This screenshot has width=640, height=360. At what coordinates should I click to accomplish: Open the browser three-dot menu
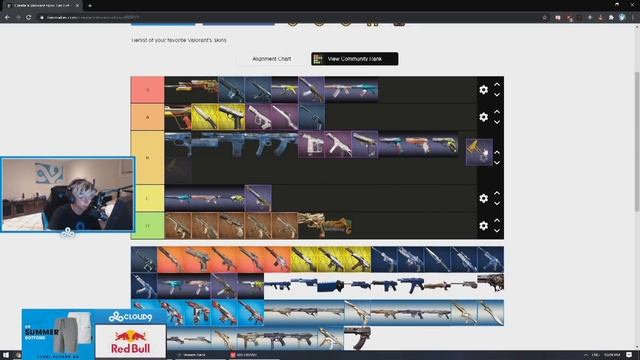point(633,18)
